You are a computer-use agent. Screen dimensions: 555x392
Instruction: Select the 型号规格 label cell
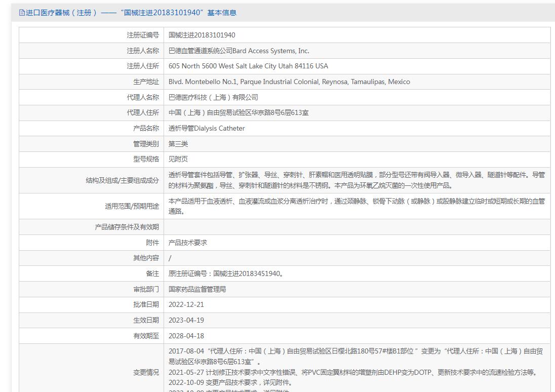point(91,160)
